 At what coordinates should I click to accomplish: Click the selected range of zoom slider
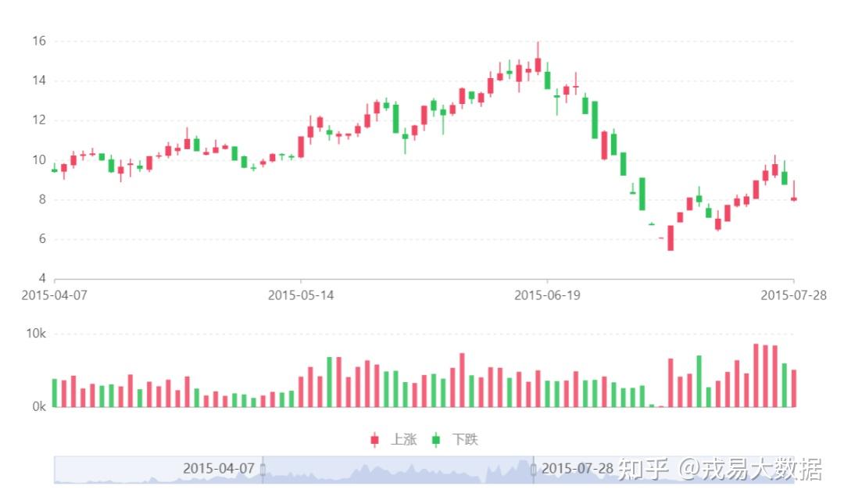click(x=399, y=470)
